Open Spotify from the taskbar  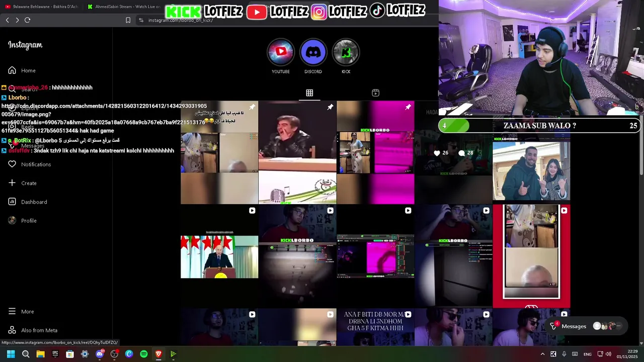tap(144, 354)
